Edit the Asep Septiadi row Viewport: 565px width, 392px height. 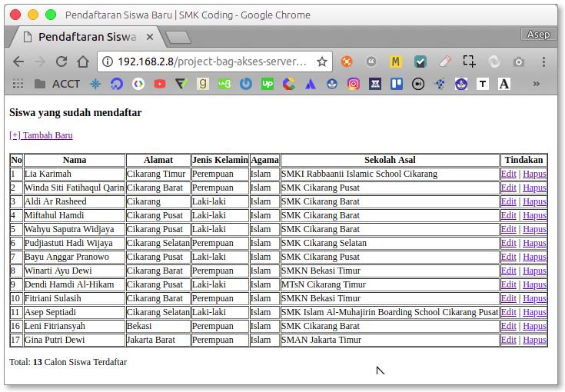(508, 312)
